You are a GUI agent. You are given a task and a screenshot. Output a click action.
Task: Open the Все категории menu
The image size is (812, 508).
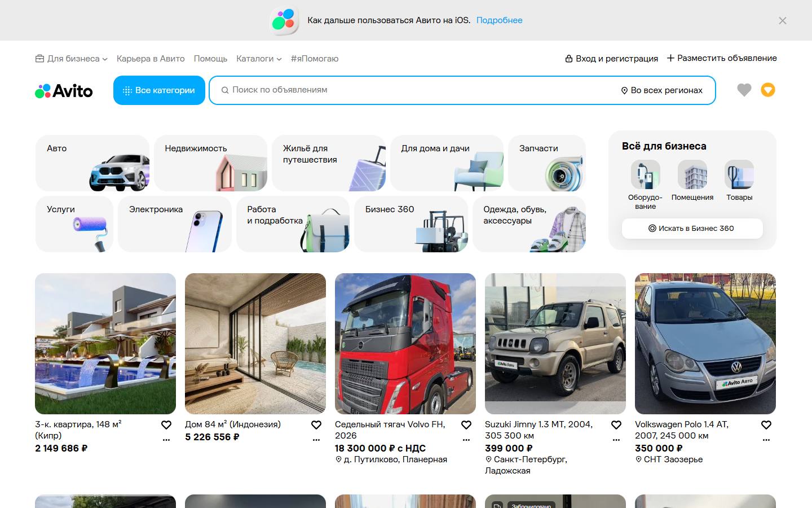pos(159,90)
